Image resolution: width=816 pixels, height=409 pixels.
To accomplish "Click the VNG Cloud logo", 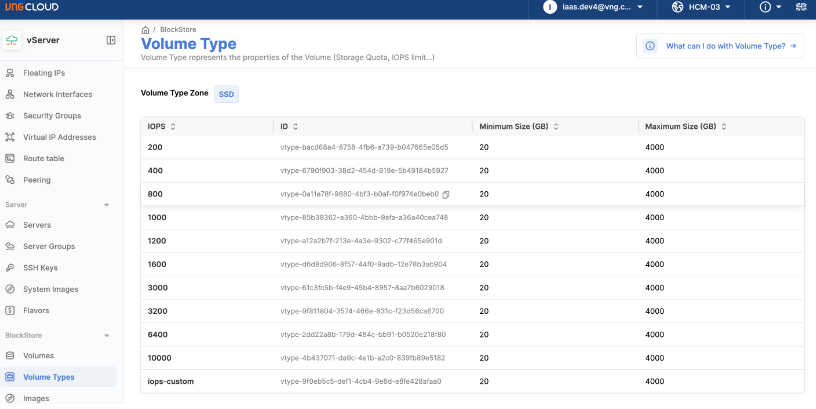I will coord(31,7).
